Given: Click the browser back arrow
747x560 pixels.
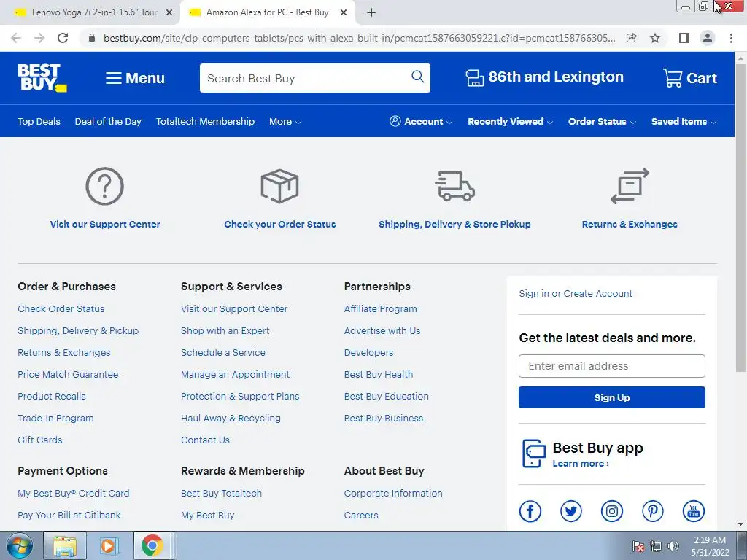Looking at the screenshot, I should 16,38.
